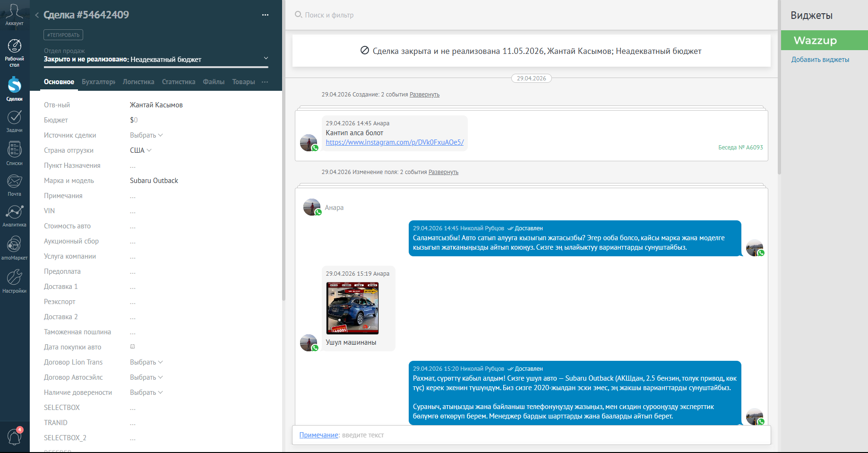Switch to Логистика tab

point(138,82)
